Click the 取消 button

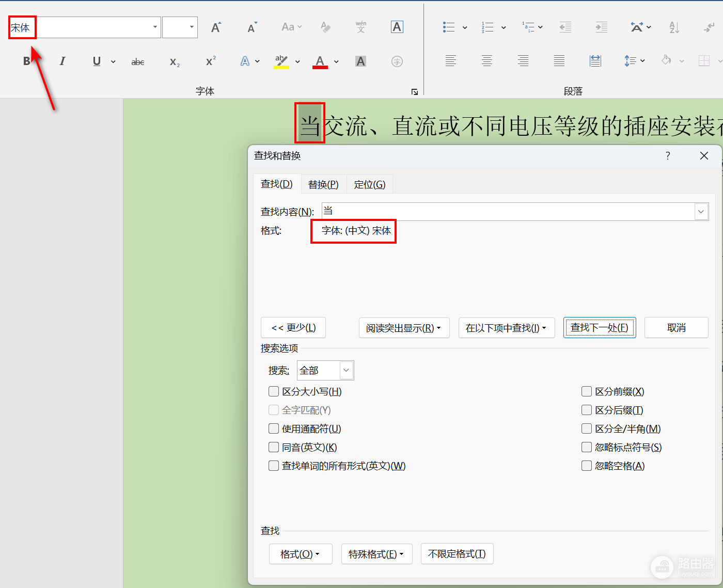tap(677, 328)
